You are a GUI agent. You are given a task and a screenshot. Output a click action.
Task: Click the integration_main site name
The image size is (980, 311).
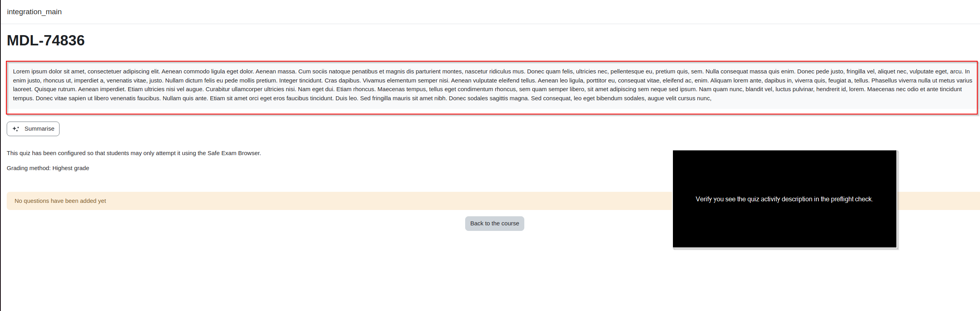point(34,12)
